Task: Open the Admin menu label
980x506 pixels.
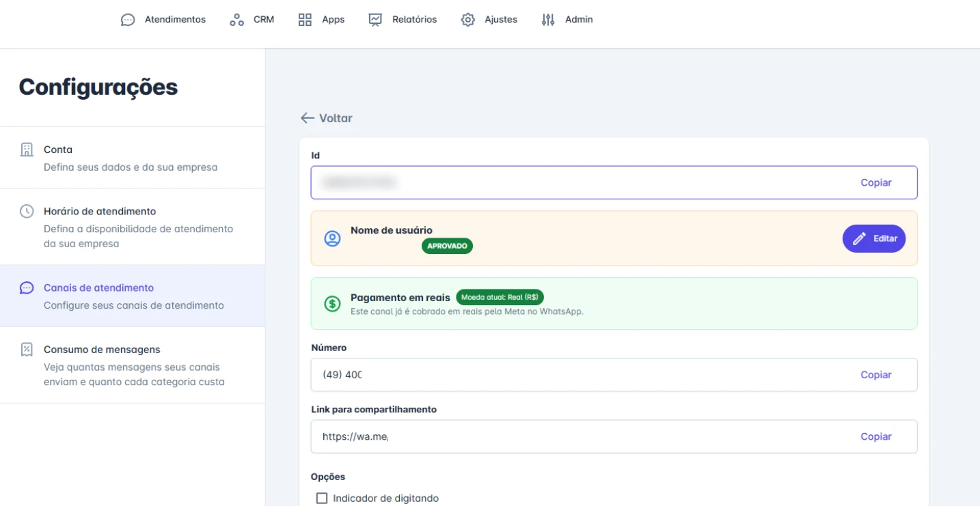Action: tap(579, 20)
